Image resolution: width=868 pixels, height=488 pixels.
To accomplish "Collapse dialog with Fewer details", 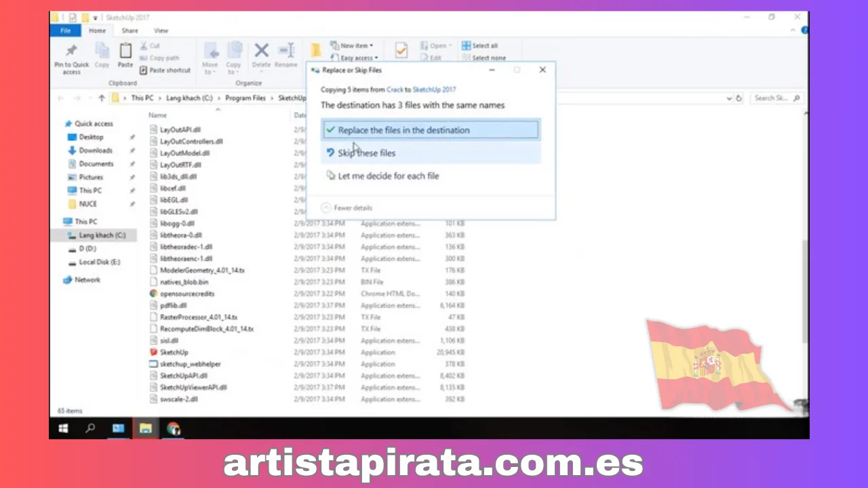I will click(347, 207).
